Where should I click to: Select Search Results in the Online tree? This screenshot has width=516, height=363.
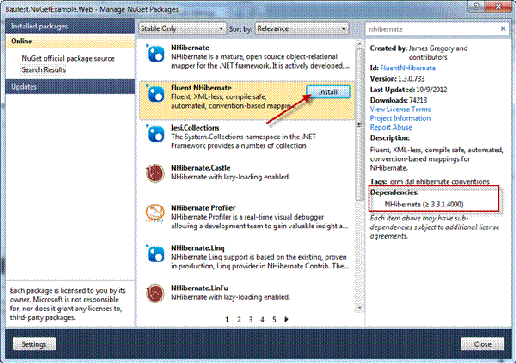[44, 70]
